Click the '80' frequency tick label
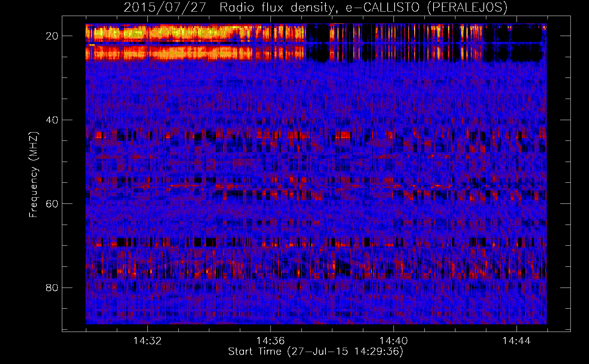The width and height of the screenshot is (589, 364). click(52, 288)
